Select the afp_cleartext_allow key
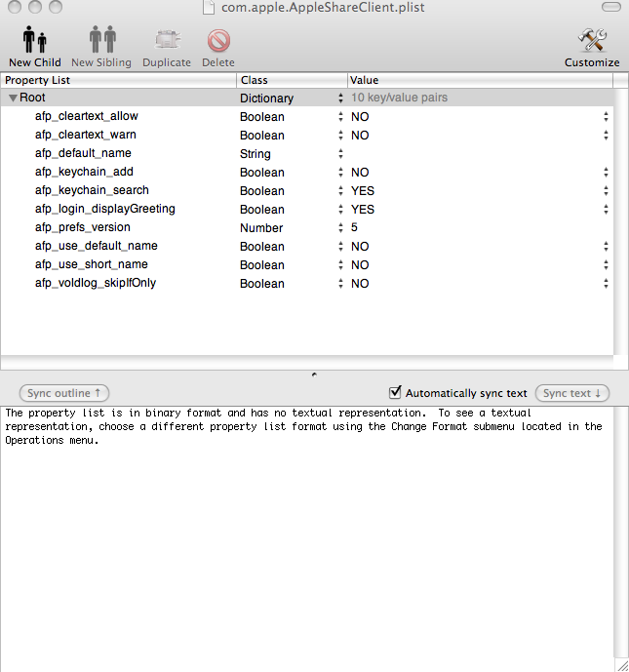 point(87,116)
